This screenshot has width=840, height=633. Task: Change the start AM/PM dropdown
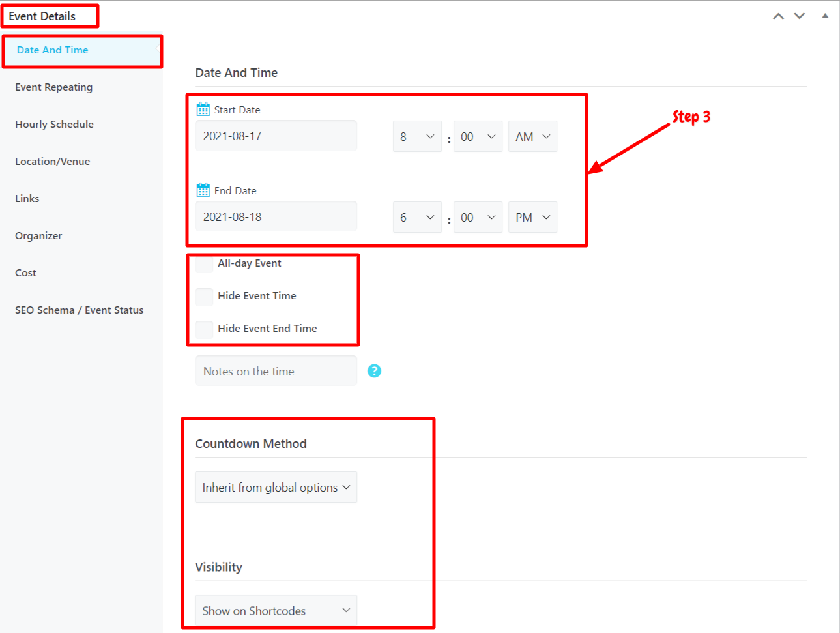532,136
